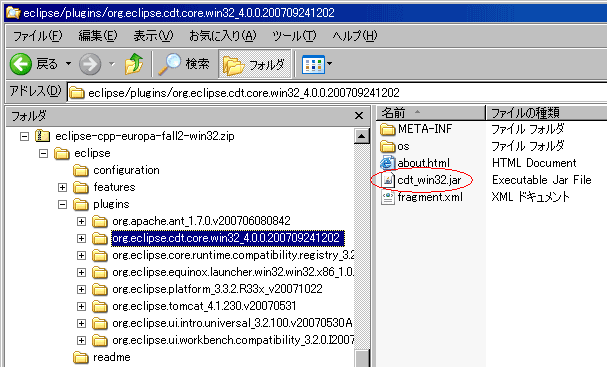
Task: Click the features folder icon
Action: (81, 187)
